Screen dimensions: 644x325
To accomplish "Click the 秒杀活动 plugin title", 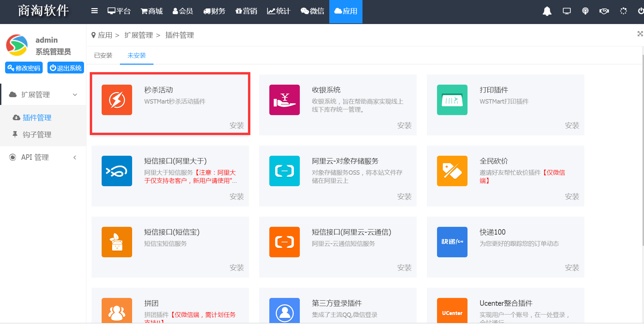I will 159,90.
